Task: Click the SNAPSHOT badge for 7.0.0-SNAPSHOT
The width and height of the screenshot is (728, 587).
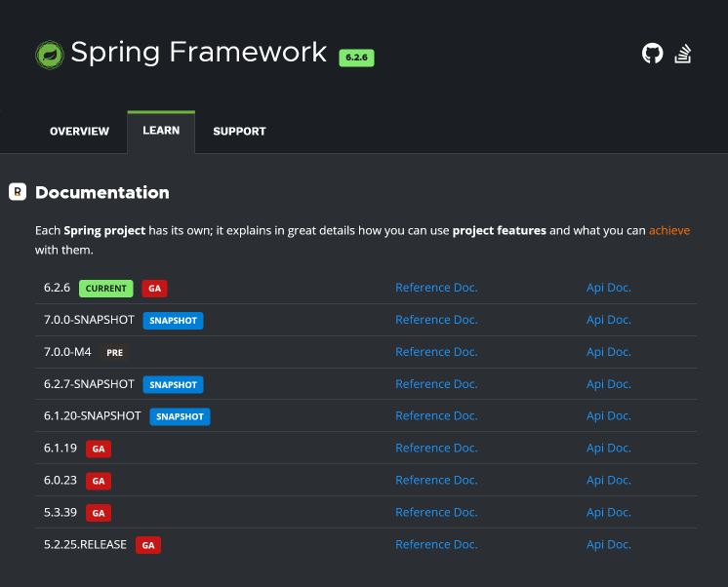Action: 173,320
